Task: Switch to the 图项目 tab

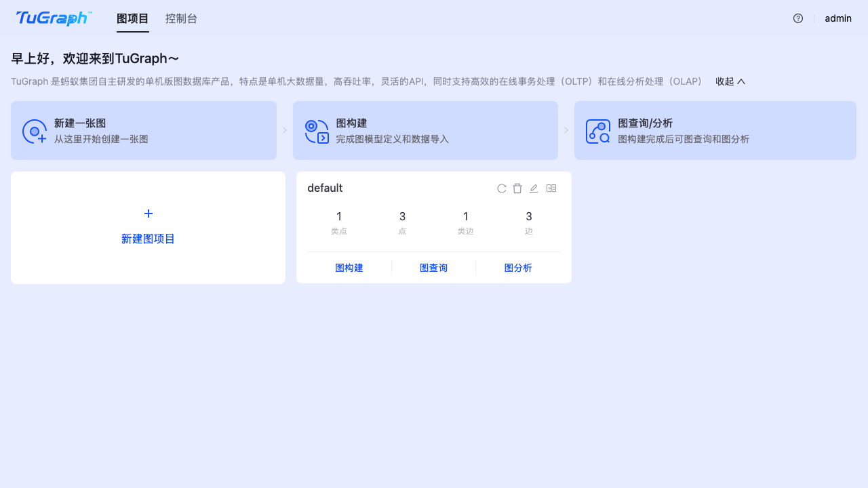Action: [x=133, y=18]
